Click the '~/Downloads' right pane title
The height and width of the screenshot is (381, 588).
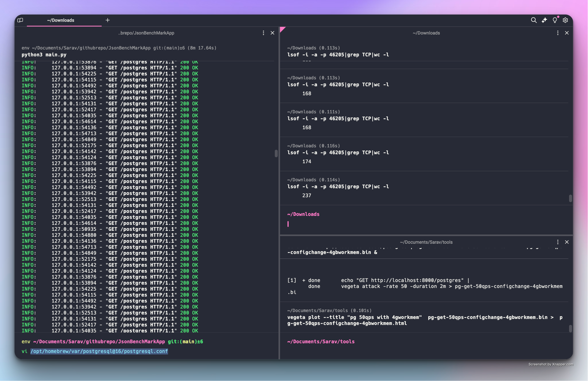426,33
